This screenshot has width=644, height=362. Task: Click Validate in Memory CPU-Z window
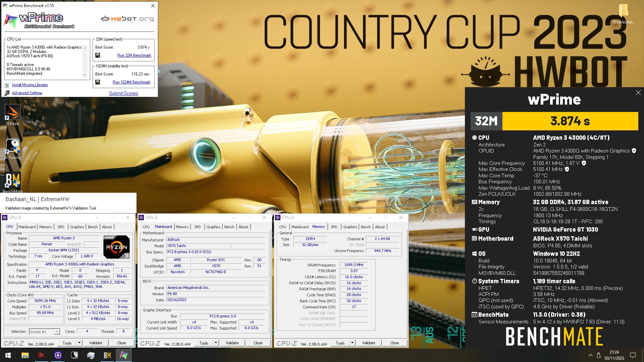(x=369, y=343)
